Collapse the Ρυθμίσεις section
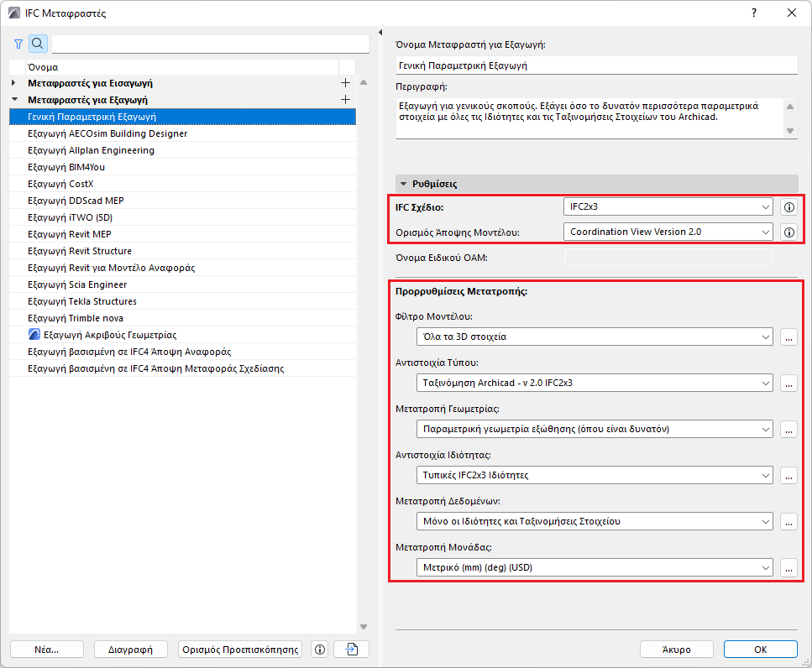This screenshot has width=812, height=668. coord(404,184)
